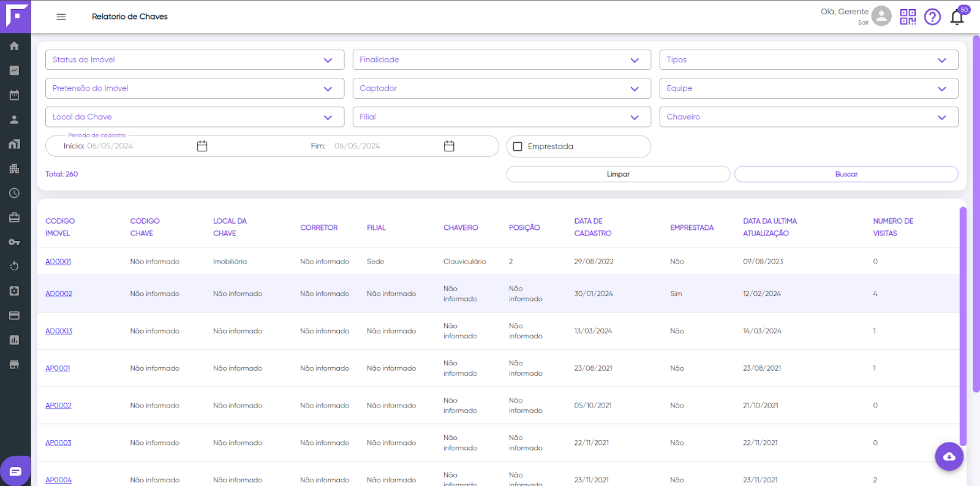
Task: Expand the Local da Chave dropdown
Action: coord(195,117)
